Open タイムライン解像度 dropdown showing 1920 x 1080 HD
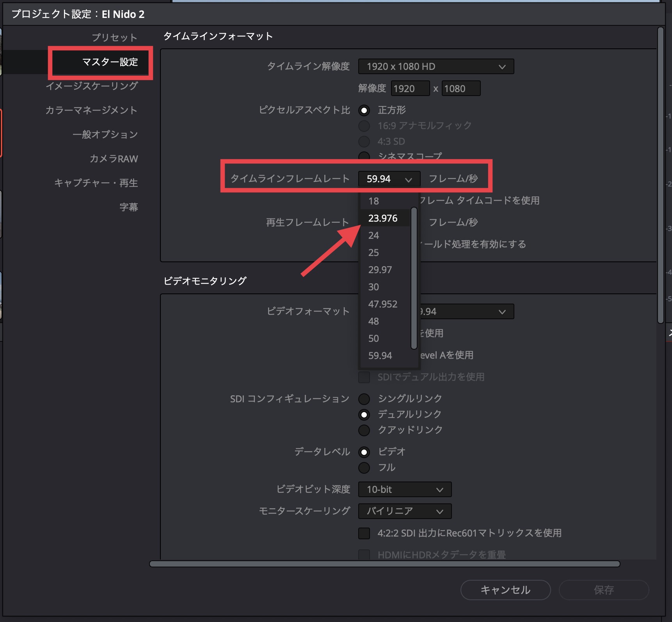672x622 pixels. [436, 66]
